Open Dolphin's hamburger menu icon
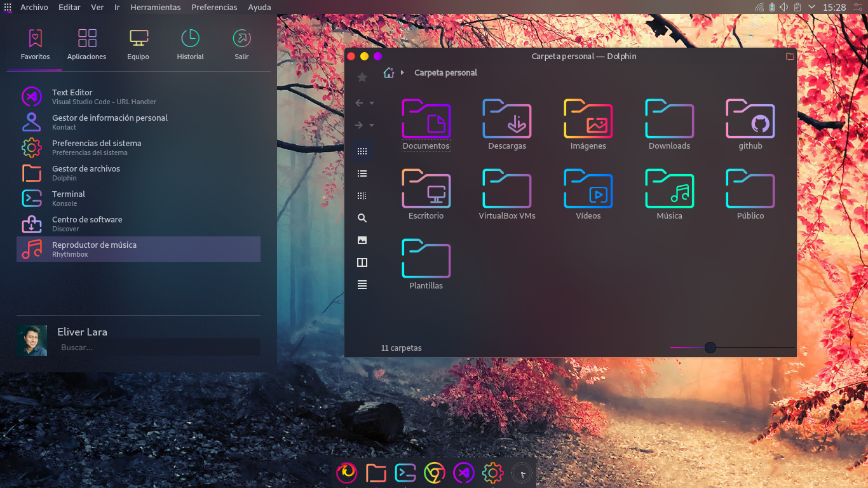The height and width of the screenshot is (488, 868). tap(362, 285)
